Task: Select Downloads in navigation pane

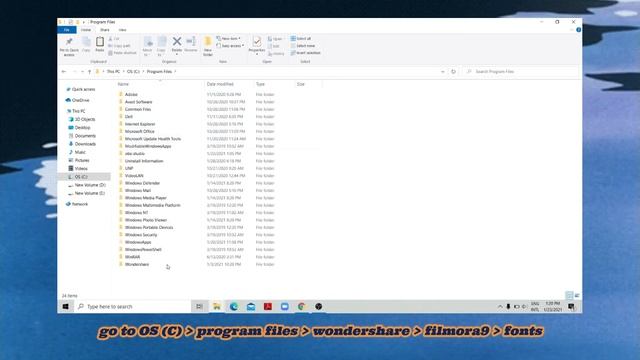Action: click(x=85, y=144)
